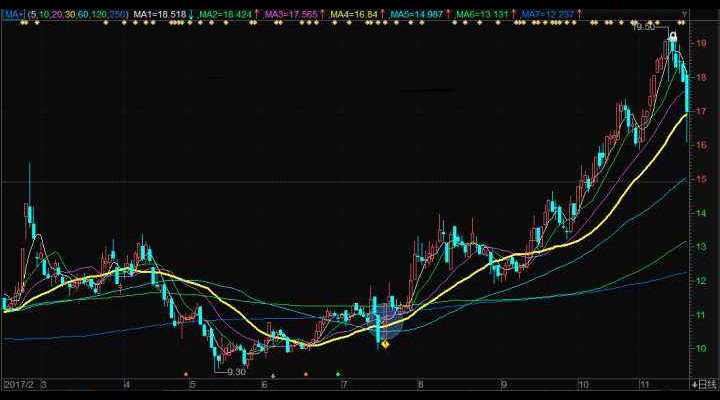Click the yellow diamond signal marker below the July candle
The width and height of the screenshot is (720, 400).
[x=385, y=345]
